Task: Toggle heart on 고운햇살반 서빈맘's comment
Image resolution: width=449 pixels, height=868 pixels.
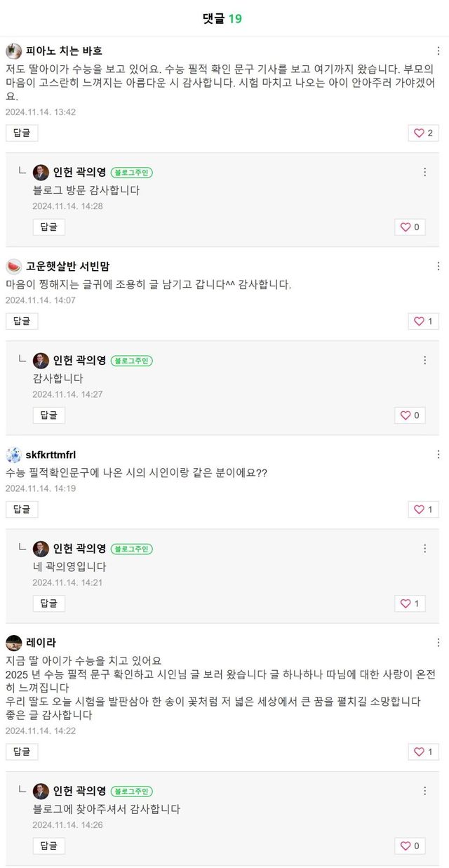Action: pyautogui.click(x=423, y=321)
